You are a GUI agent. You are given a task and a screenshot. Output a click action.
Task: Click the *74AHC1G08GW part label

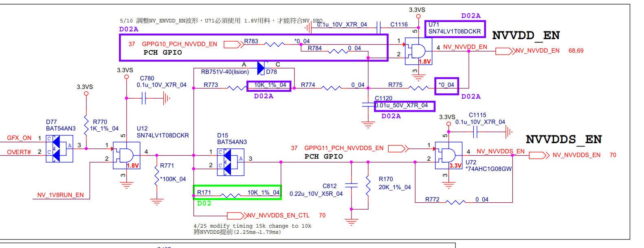pos(489,169)
